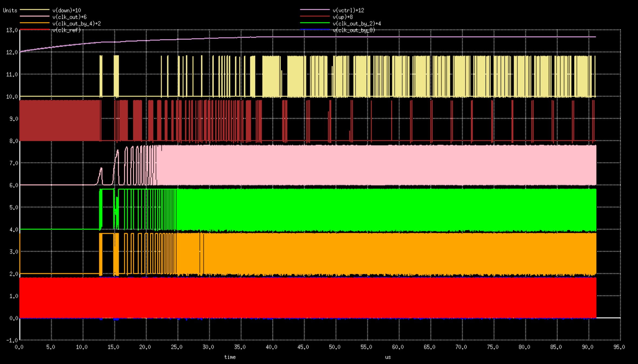This screenshot has height=364, width=638.
Task: Click the 95.0 tick on time axis
Action: tap(619, 347)
